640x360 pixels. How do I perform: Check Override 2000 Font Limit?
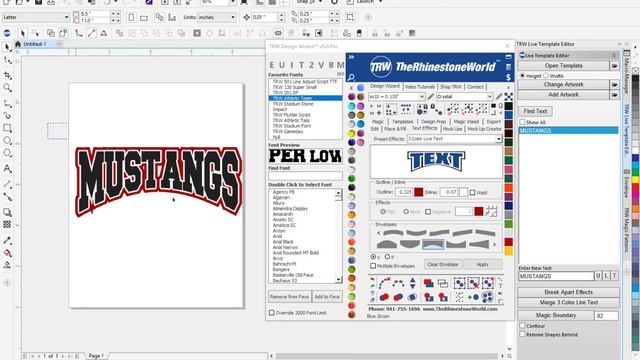271,313
